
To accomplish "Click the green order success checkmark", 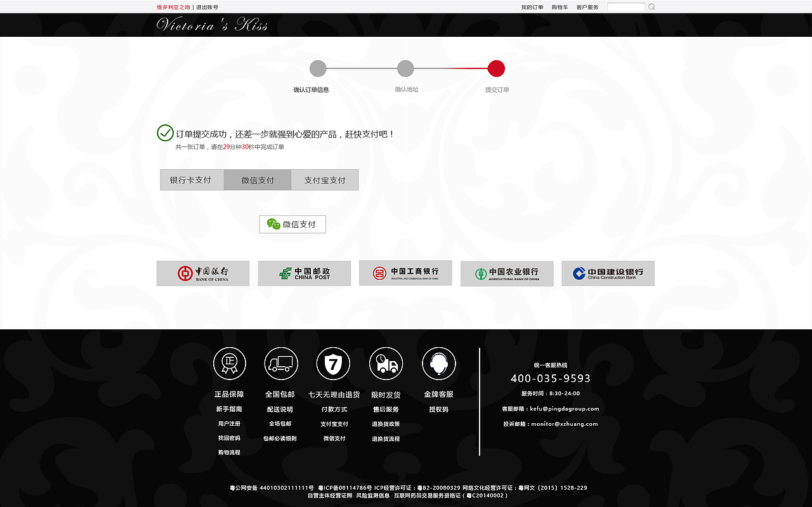I will [165, 133].
